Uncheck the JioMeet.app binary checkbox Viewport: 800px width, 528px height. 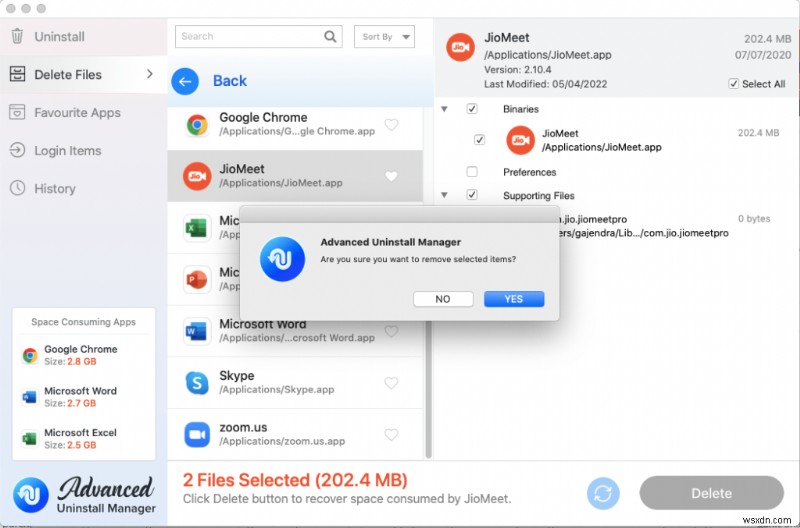(x=479, y=140)
